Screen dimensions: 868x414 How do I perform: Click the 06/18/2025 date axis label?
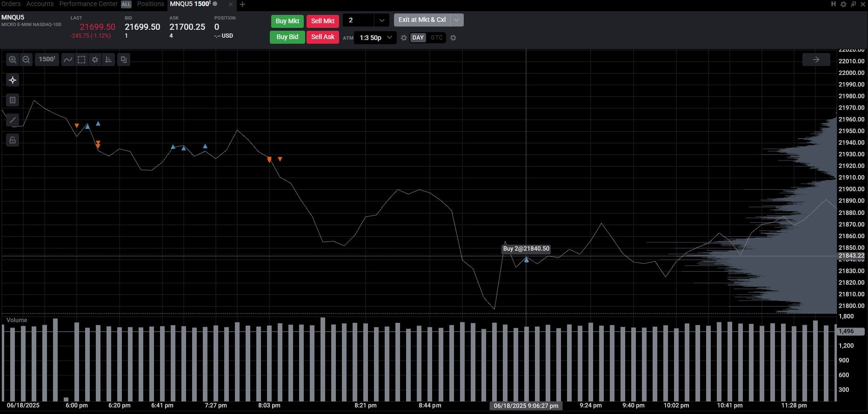[x=23, y=405]
